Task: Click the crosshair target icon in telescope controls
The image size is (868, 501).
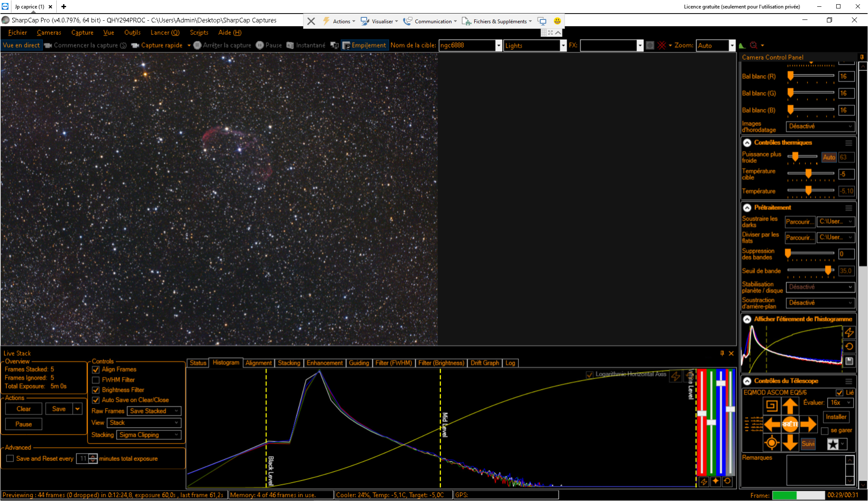Action: click(772, 443)
